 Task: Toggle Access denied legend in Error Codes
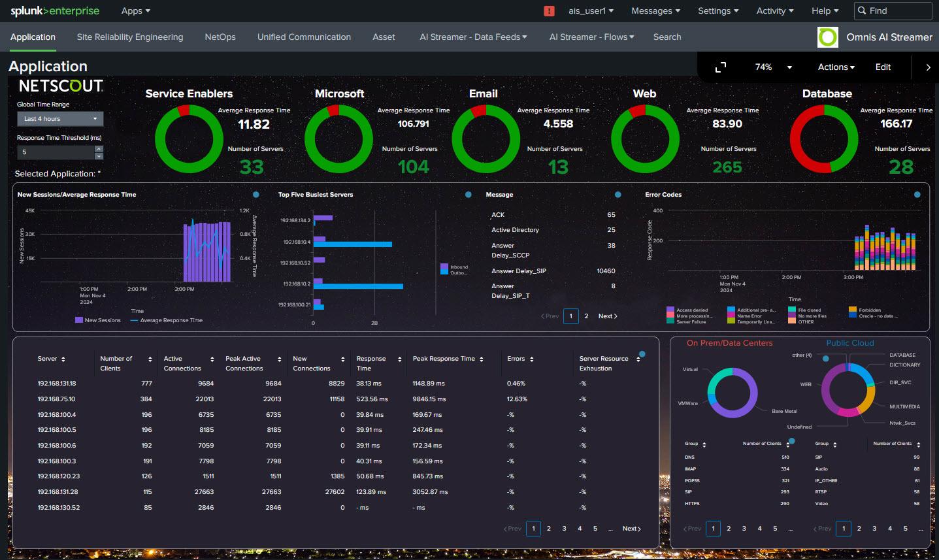pos(687,310)
